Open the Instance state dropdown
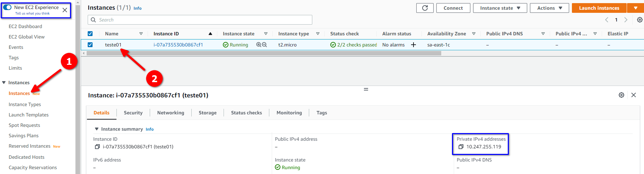Image resolution: width=644 pixels, height=174 pixels. pyautogui.click(x=500, y=8)
